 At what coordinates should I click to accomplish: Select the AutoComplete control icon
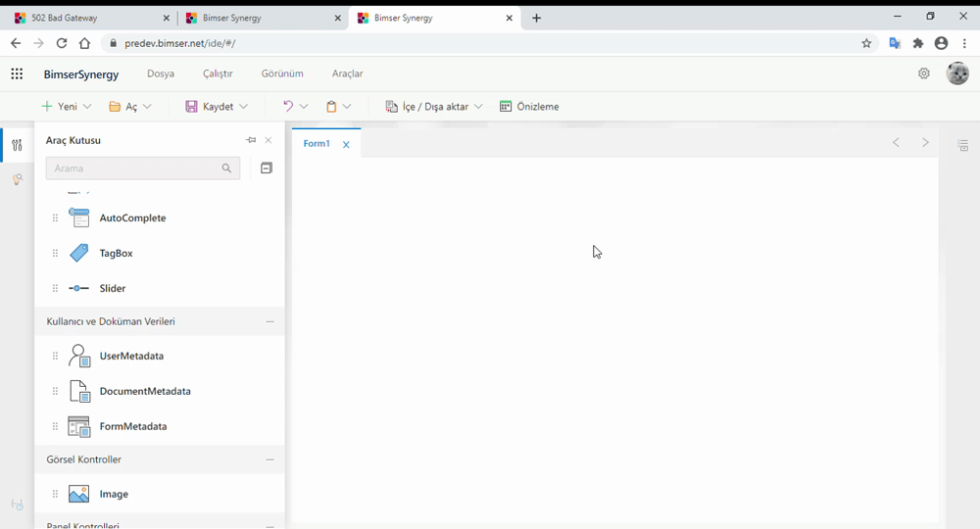pos(79,218)
